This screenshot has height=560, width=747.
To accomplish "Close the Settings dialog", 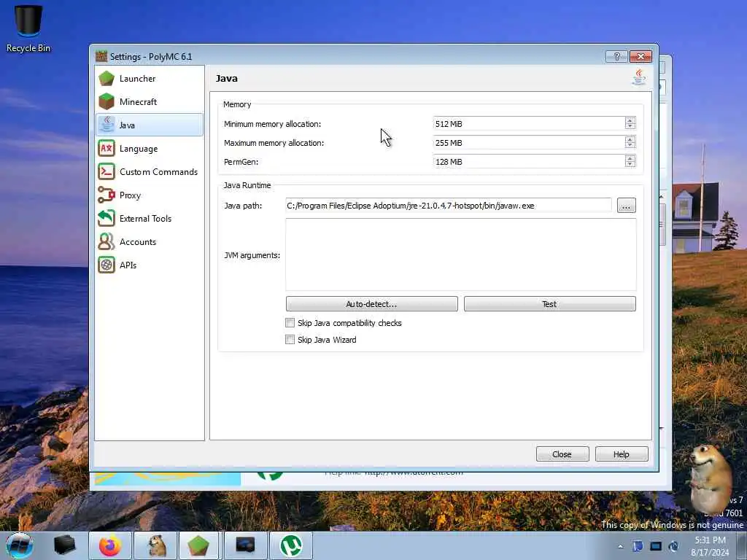I will tap(562, 454).
